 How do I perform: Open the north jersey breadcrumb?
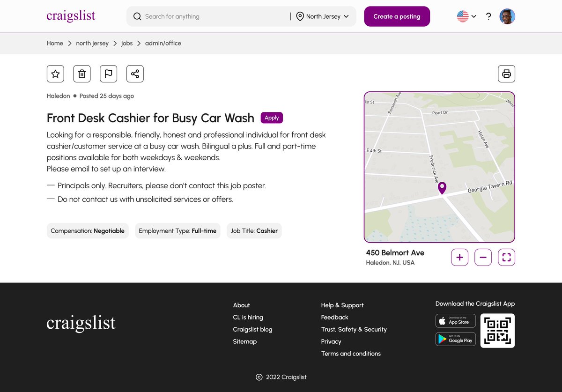(x=92, y=43)
